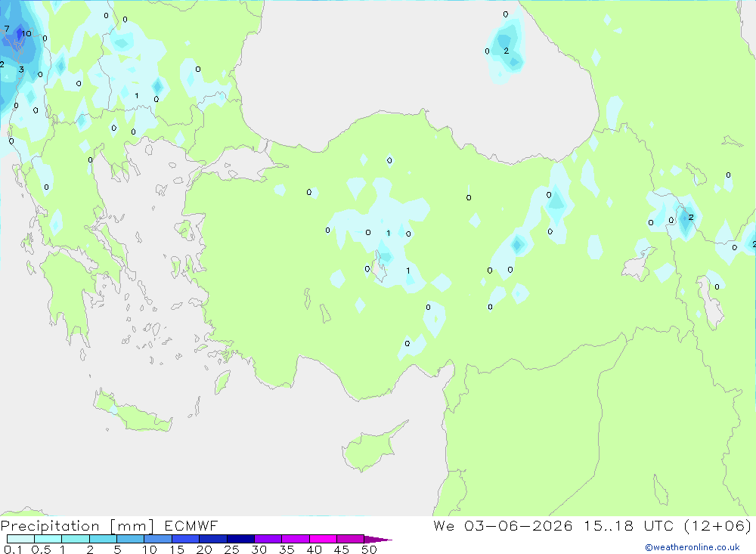Click the 'Precipitation' title word
The height and width of the screenshot is (554, 756).
[50, 526]
